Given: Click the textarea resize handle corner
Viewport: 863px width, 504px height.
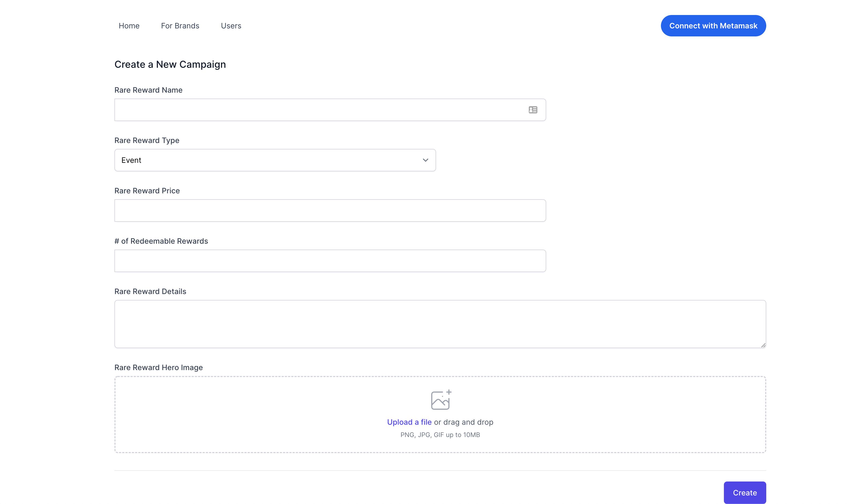Looking at the screenshot, I should pyautogui.click(x=763, y=345).
